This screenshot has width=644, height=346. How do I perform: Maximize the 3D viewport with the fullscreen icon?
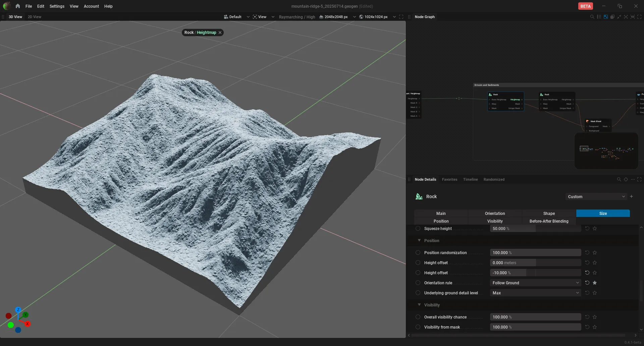401,17
